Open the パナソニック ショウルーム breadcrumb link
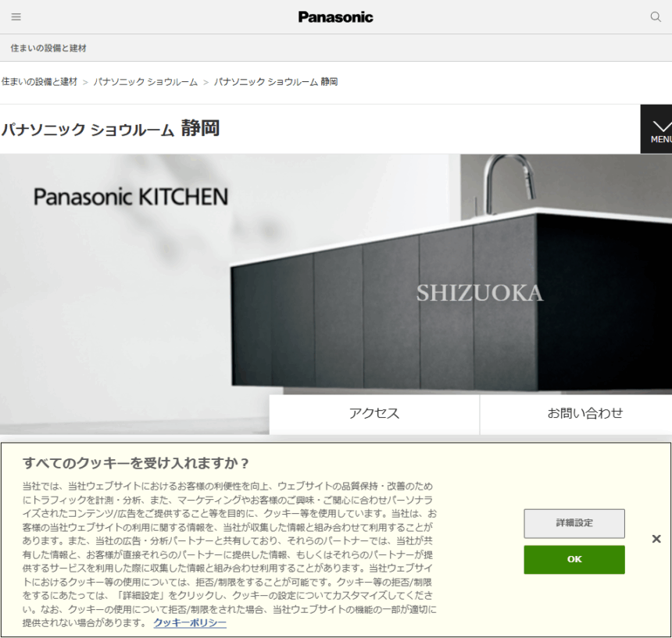This screenshot has height=638, width=672. point(145,82)
